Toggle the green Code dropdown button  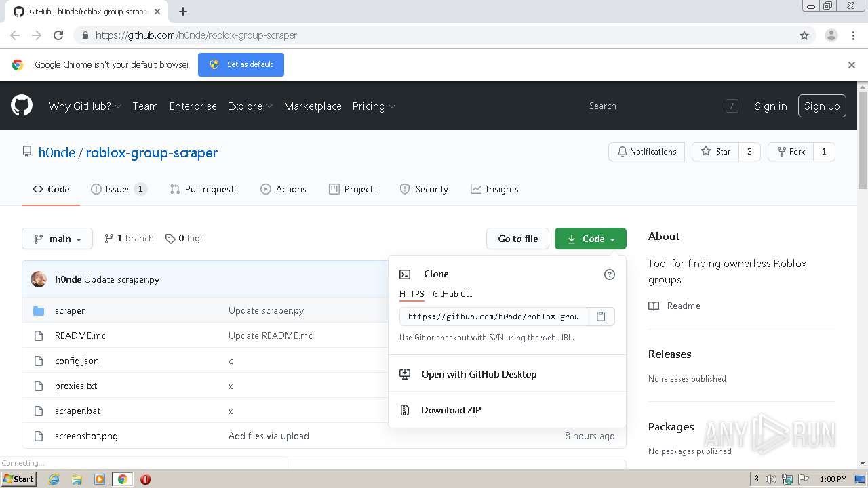[x=591, y=239]
